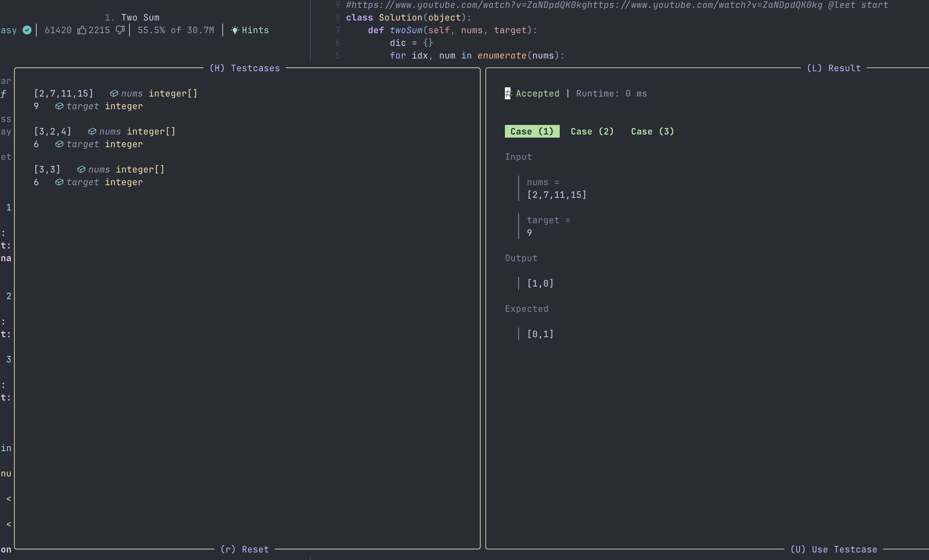929x560 pixels.
Task: Click the testcase value [3,2,4]
Action: (52, 131)
